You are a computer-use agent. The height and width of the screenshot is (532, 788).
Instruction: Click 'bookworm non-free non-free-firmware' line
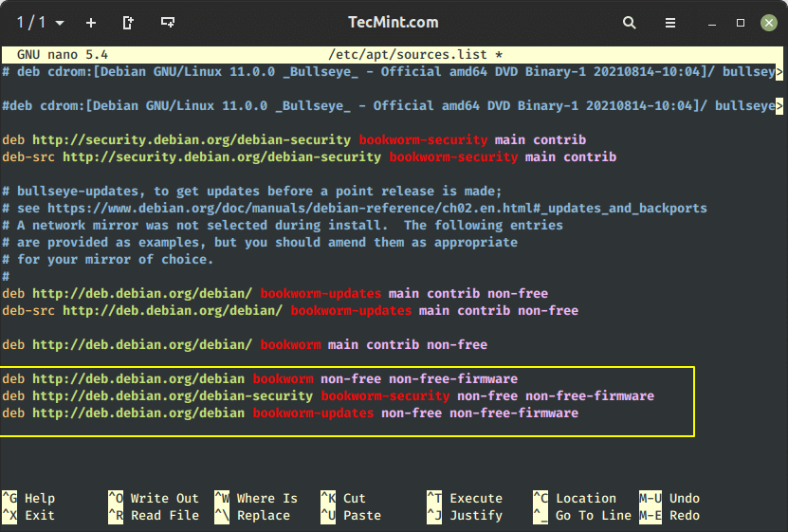pyautogui.click(x=260, y=379)
